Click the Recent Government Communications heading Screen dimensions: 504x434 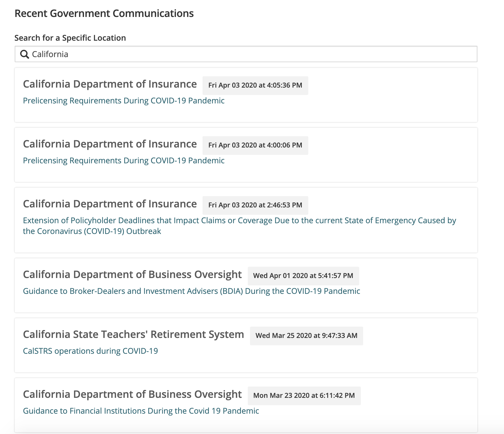tap(104, 13)
